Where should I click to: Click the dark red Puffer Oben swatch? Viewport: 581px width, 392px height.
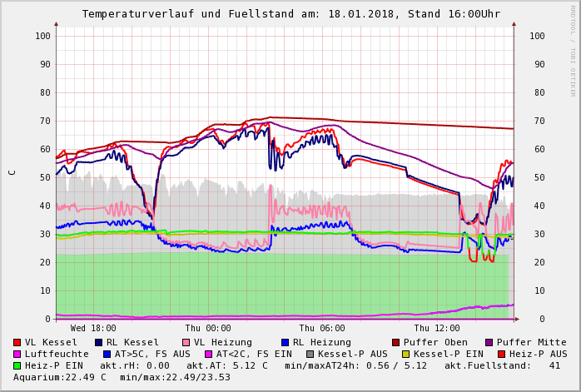point(396,343)
